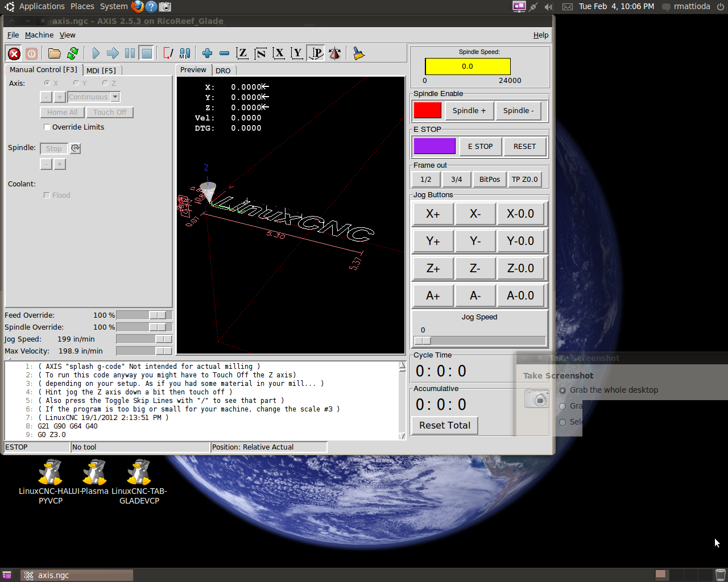728x582 pixels.
Task: Open the View menu
Action: pyautogui.click(x=67, y=35)
